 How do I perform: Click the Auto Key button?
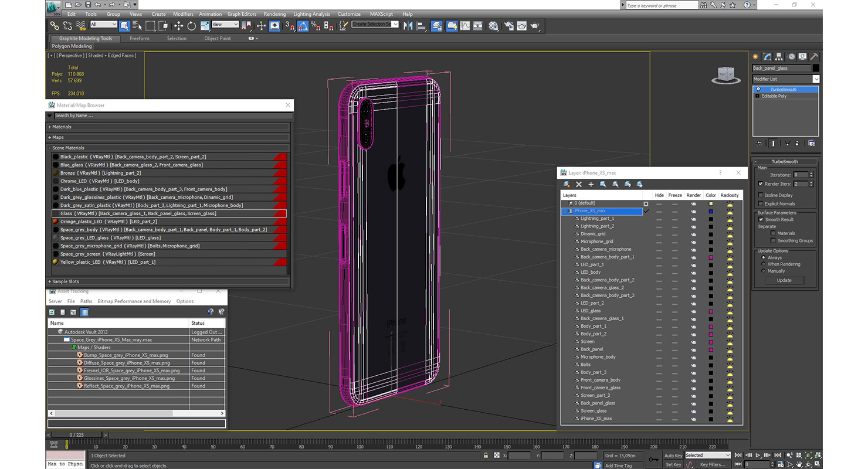(x=673, y=456)
